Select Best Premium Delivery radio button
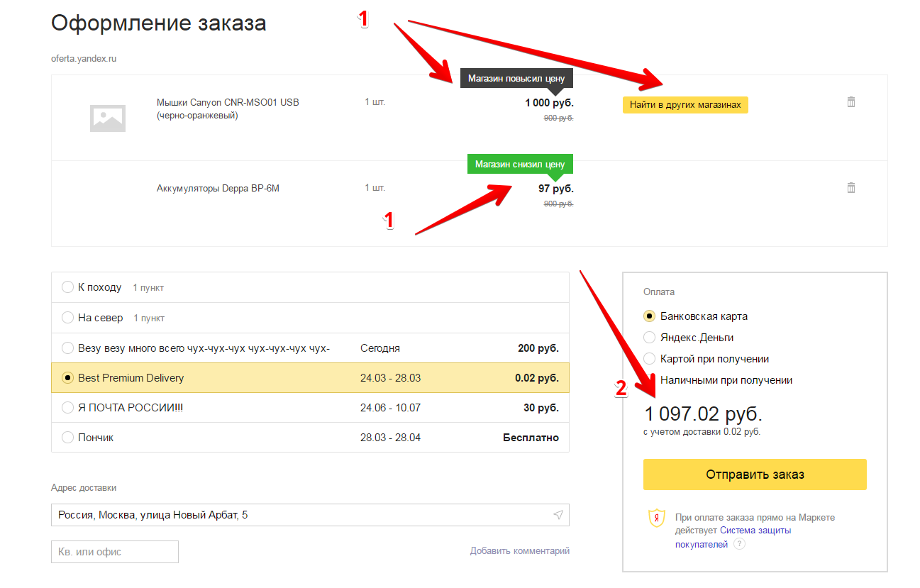 pos(67,378)
